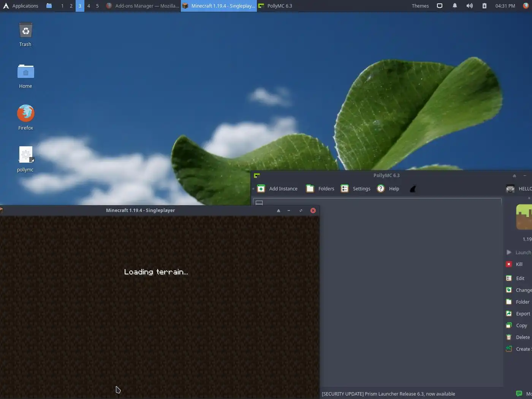532x399 pixels.
Task: Select the Minecraft 1.19.4 taskbar entry
Action: click(x=219, y=6)
